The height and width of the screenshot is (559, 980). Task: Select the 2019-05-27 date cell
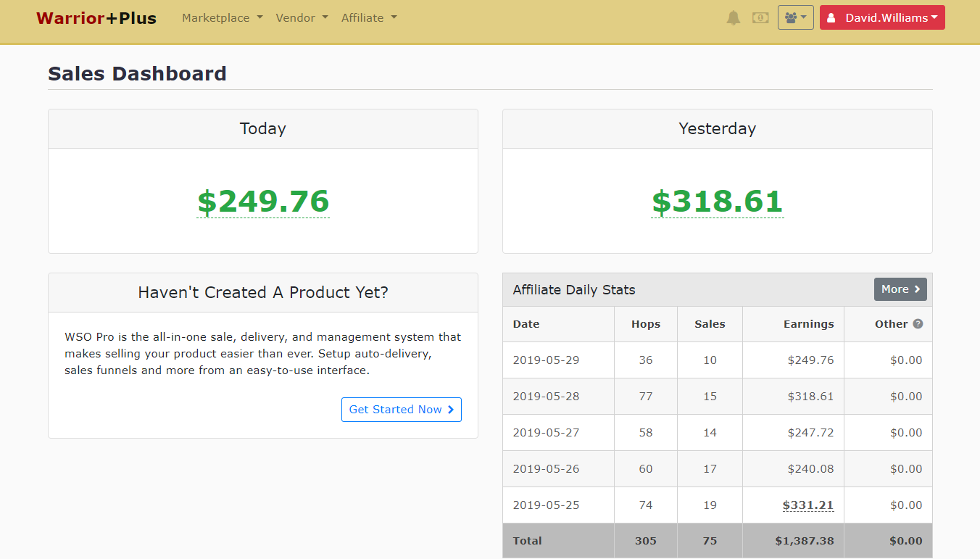click(546, 433)
